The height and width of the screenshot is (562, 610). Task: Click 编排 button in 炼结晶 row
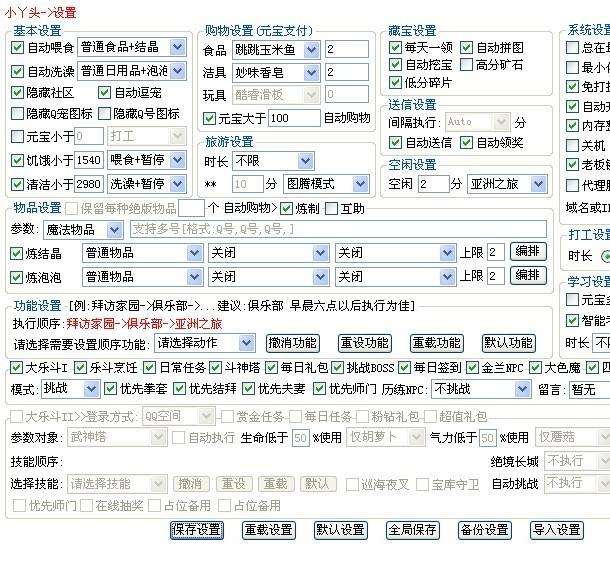point(528,252)
